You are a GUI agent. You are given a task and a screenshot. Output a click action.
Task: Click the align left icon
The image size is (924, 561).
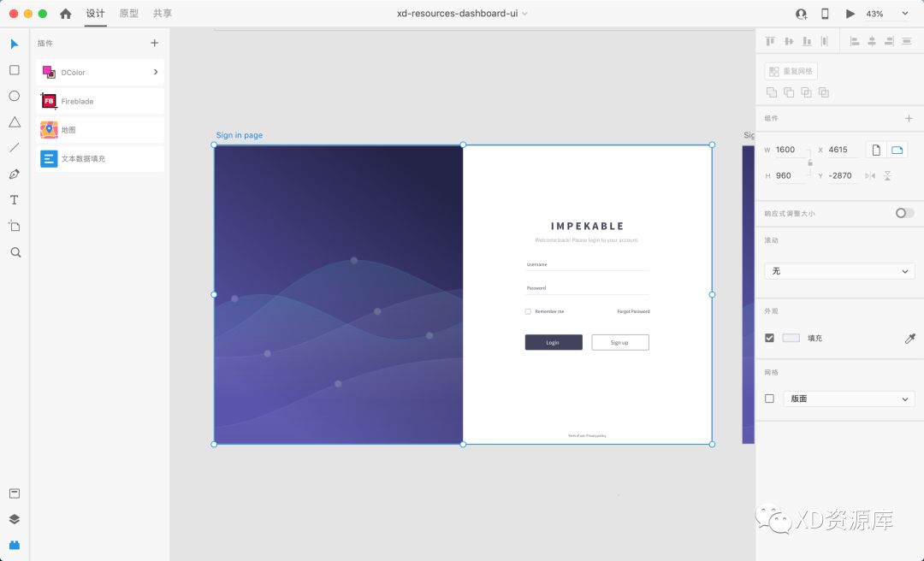(x=854, y=41)
